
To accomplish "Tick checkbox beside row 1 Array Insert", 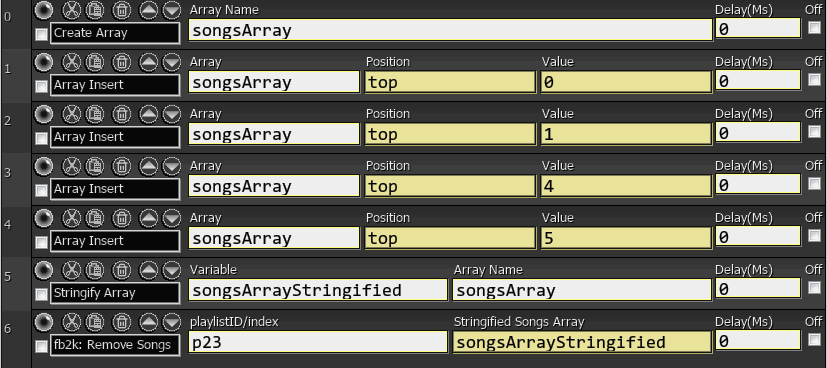I will [41, 86].
